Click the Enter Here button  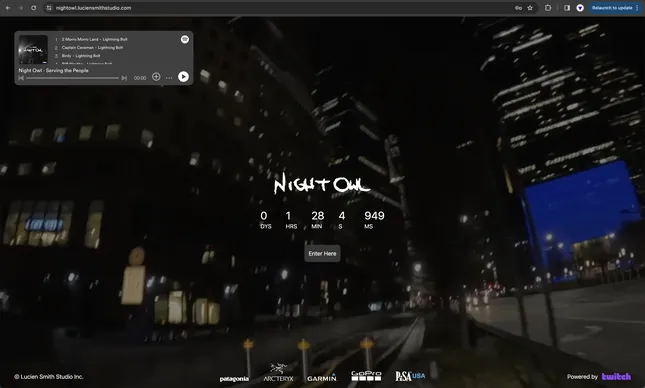[x=322, y=253]
